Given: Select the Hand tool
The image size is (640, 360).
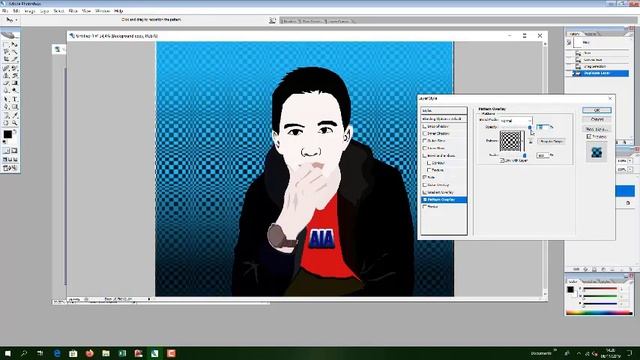Looking at the screenshot, I should coord(6,123).
